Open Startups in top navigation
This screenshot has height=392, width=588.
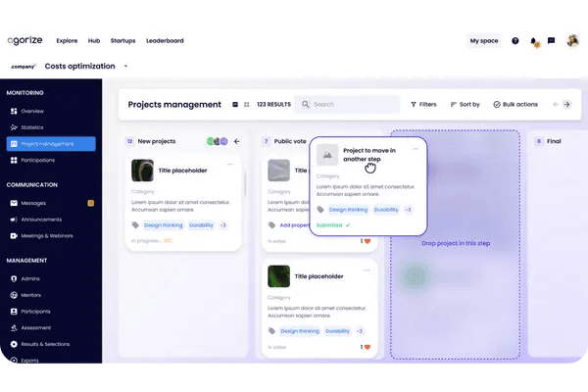[x=123, y=40]
